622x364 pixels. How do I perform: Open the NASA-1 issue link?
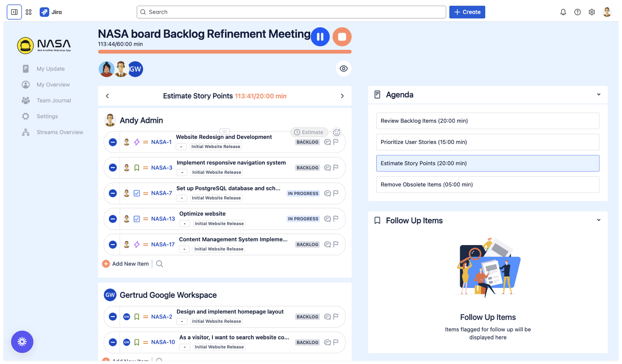pyautogui.click(x=161, y=142)
